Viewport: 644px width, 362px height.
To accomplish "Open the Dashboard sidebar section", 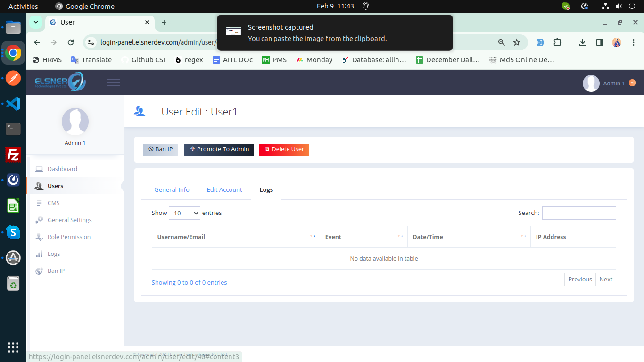I will click(x=63, y=169).
